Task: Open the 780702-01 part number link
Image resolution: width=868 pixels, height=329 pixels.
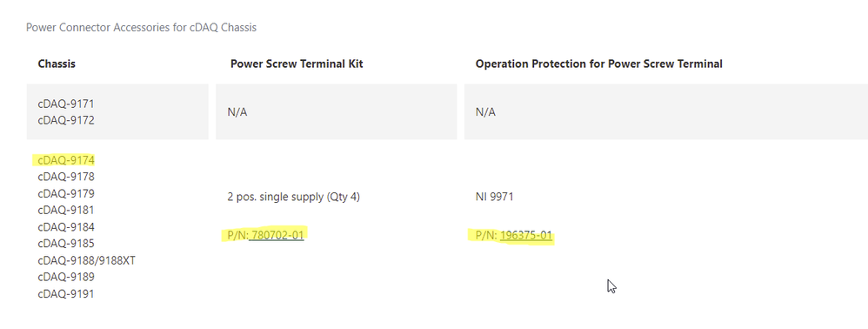Action: (277, 235)
